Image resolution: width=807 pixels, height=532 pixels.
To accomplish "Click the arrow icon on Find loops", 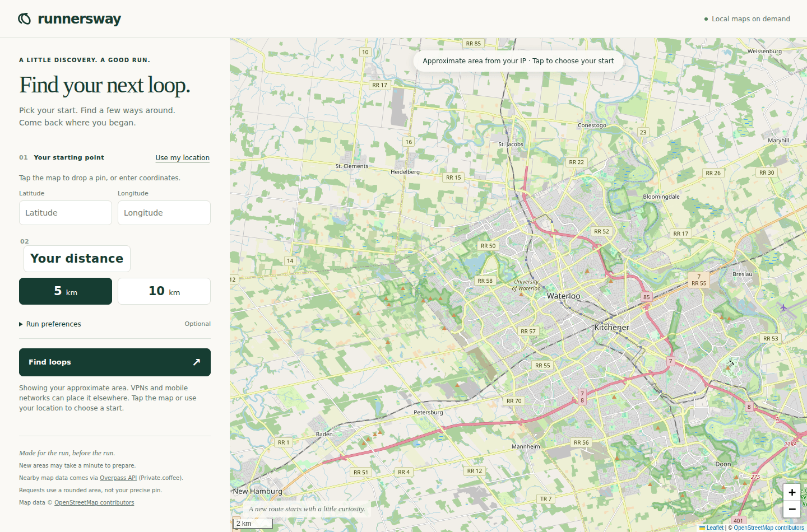I will point(197,362).
